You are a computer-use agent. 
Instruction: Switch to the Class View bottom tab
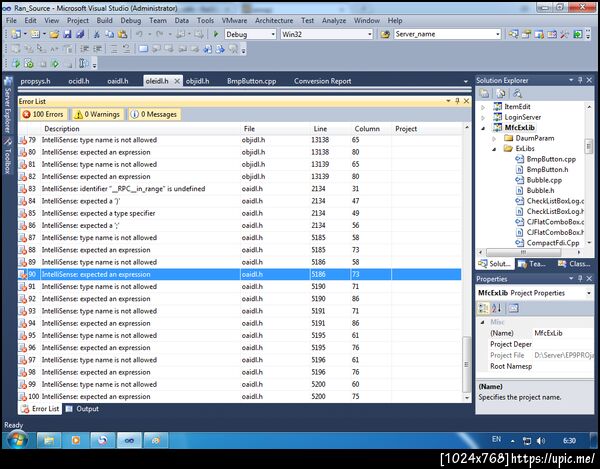click(574, 264)
